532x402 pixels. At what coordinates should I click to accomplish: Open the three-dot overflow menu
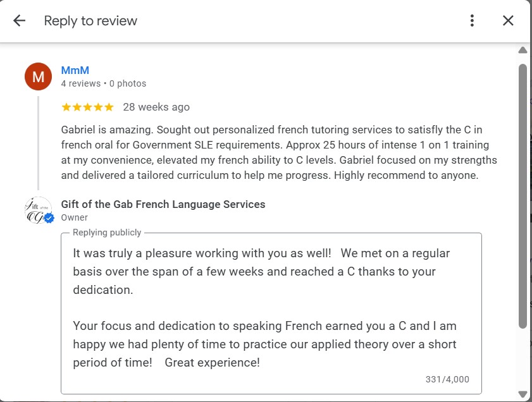471,20
